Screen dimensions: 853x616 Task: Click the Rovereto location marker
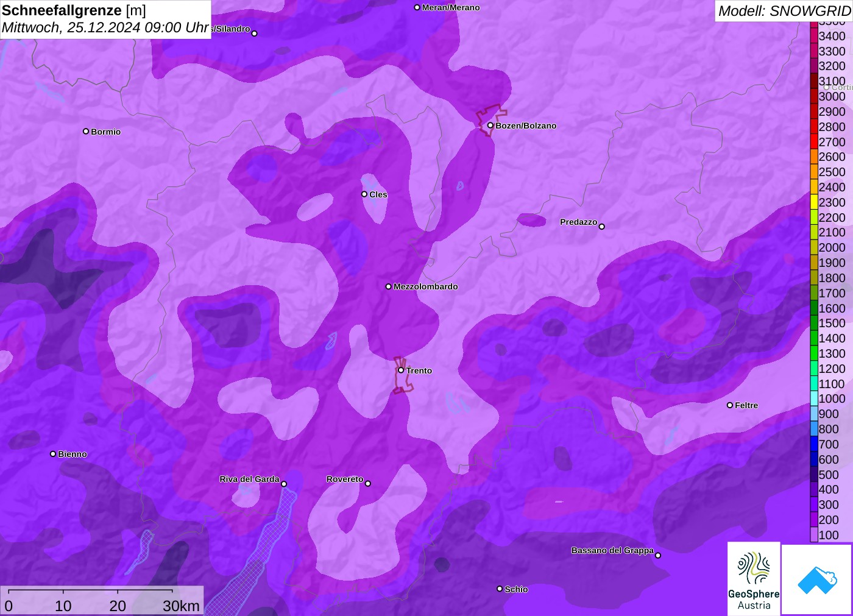[367, 484]
